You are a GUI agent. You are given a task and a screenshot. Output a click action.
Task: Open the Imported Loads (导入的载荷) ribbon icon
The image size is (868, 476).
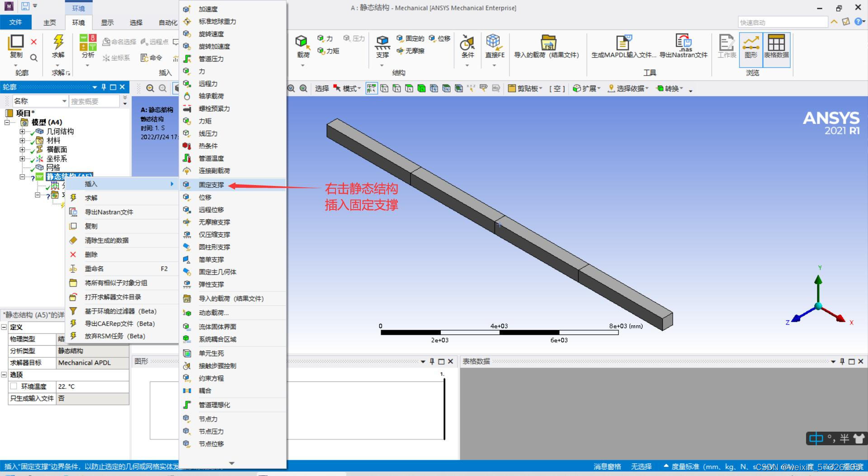(x=547, y=43)
